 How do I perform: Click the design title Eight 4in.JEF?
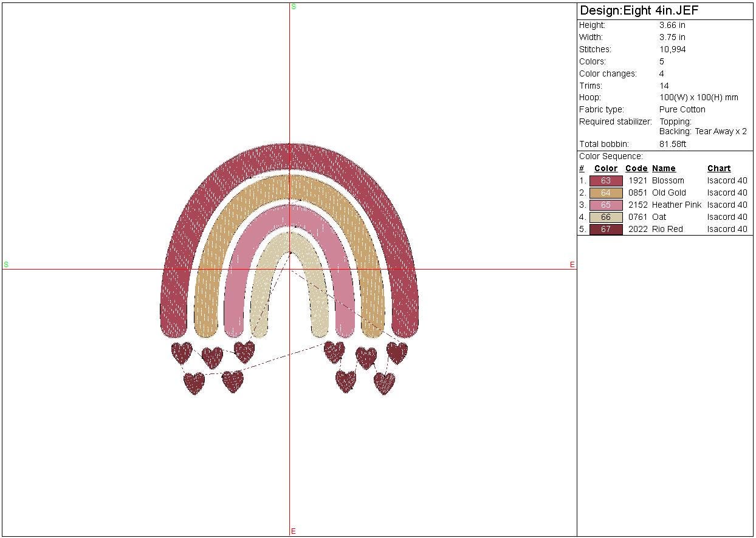pyautogui.click(x=639, y=10)
